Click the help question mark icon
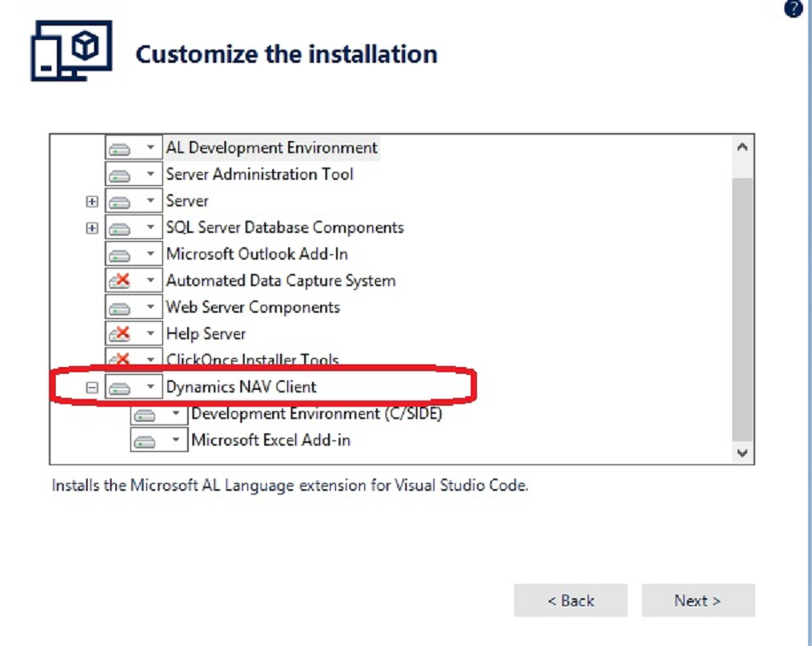The width and height of the screenshot is (812, 646). pos(792,8)
